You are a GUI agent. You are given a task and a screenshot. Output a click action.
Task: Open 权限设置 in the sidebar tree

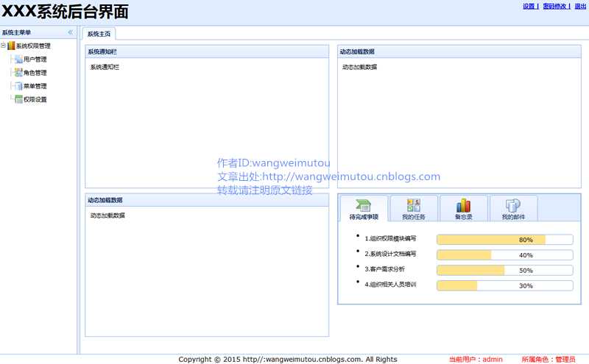click(35, 99)
